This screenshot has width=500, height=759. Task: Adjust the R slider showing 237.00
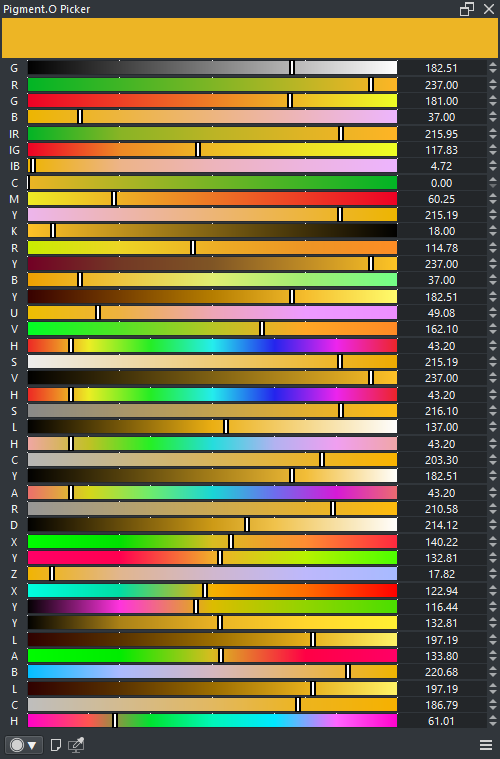(x=212, y=85)
